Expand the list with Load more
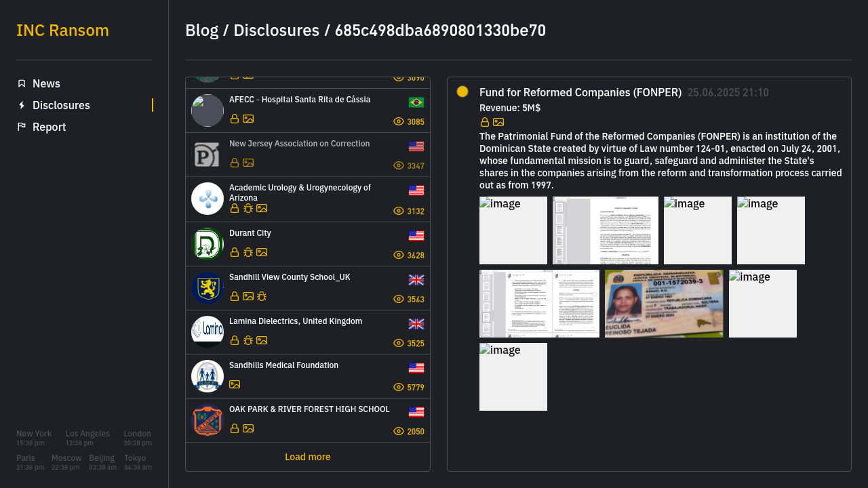 click(x=308, y=457)
